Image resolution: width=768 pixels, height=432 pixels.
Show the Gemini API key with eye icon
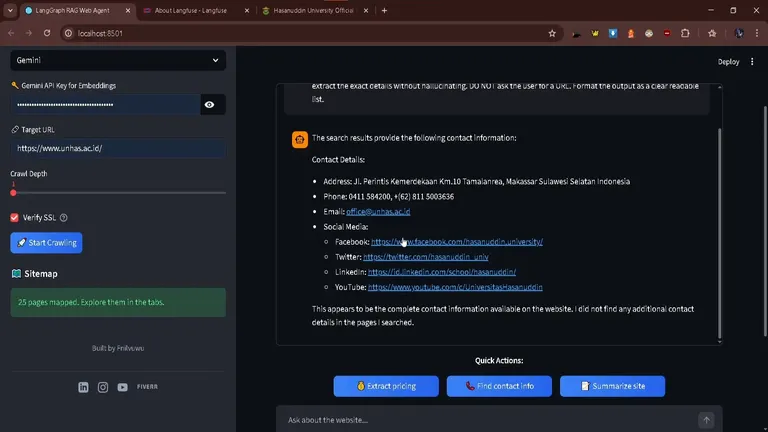(x=209, y=104)
